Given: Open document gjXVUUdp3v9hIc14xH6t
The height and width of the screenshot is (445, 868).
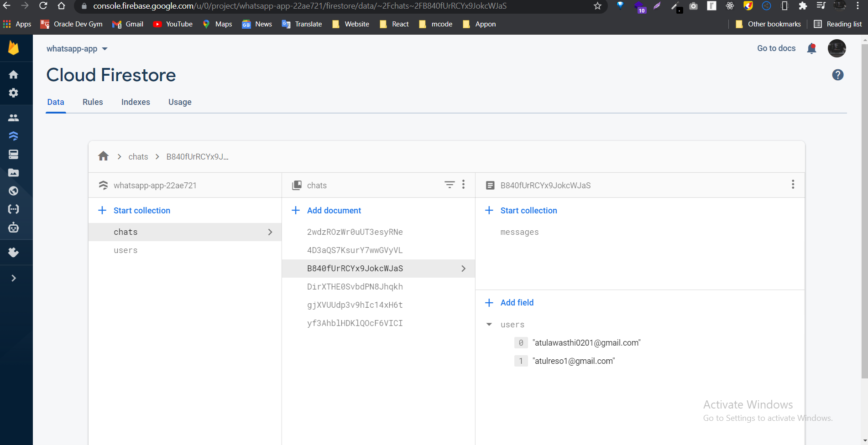Looking at the screenshot, I should coord(378,305).
